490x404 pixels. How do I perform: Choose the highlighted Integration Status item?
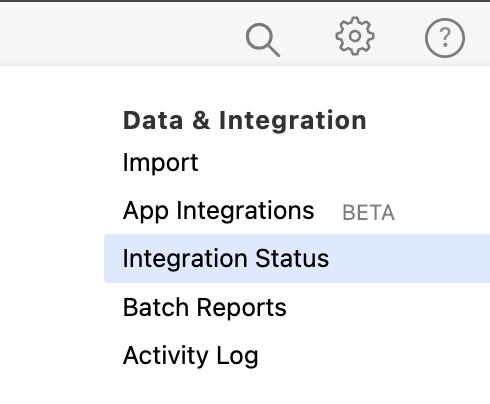tap(297, 258)
